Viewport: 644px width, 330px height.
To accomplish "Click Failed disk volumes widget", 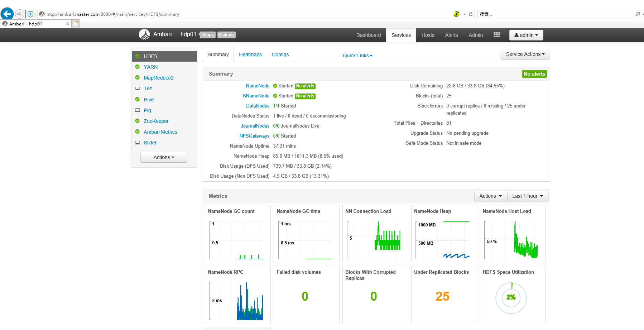I will (306, 295).
